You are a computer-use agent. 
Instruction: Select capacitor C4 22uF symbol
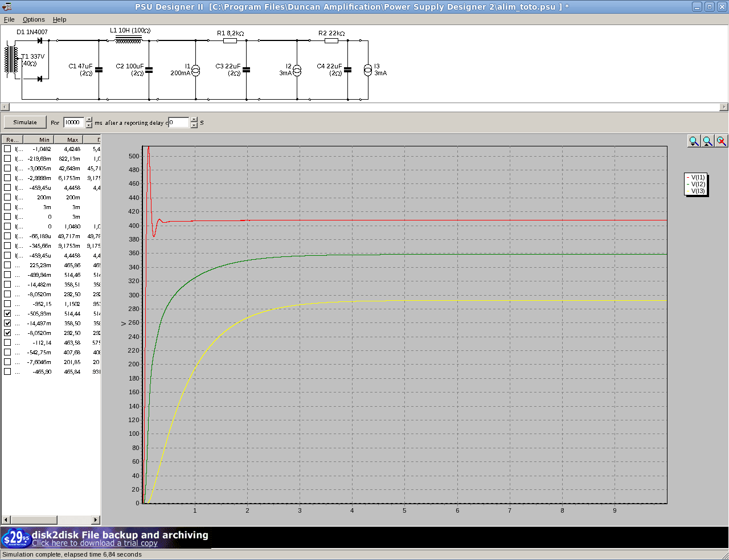(x=348, y=70)
